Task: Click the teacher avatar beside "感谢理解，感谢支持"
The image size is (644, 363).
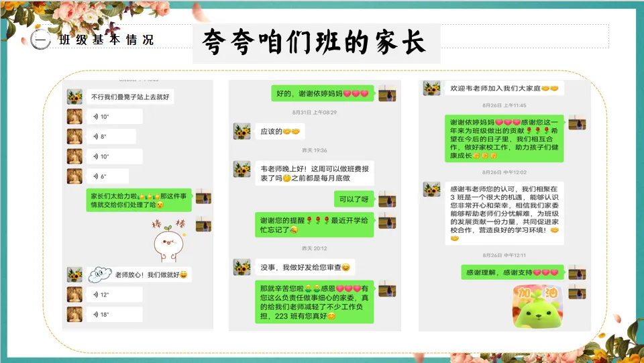Action: [577, 272]
